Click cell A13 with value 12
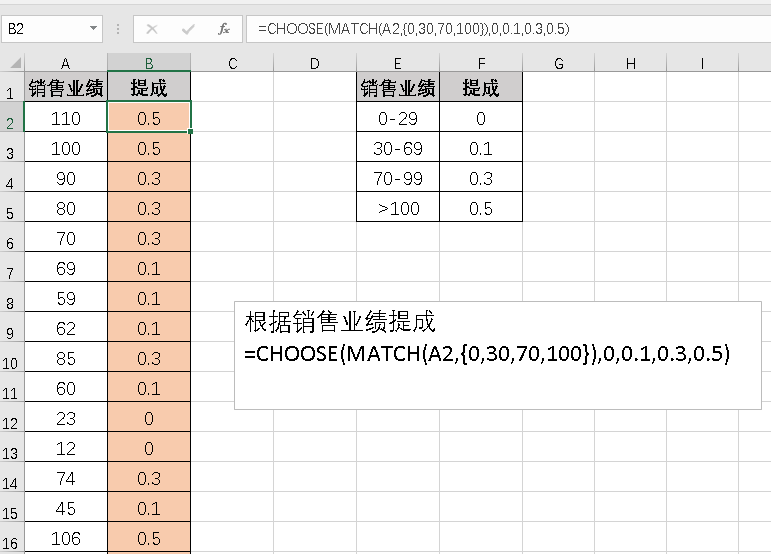771x554 pixels. pyautogui.click(x=66, y=447)
